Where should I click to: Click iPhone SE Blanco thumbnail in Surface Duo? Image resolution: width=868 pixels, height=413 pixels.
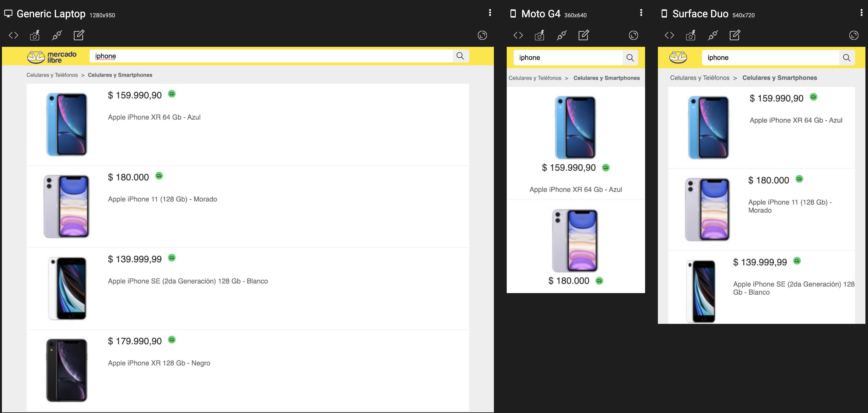[x=701, y=291]
